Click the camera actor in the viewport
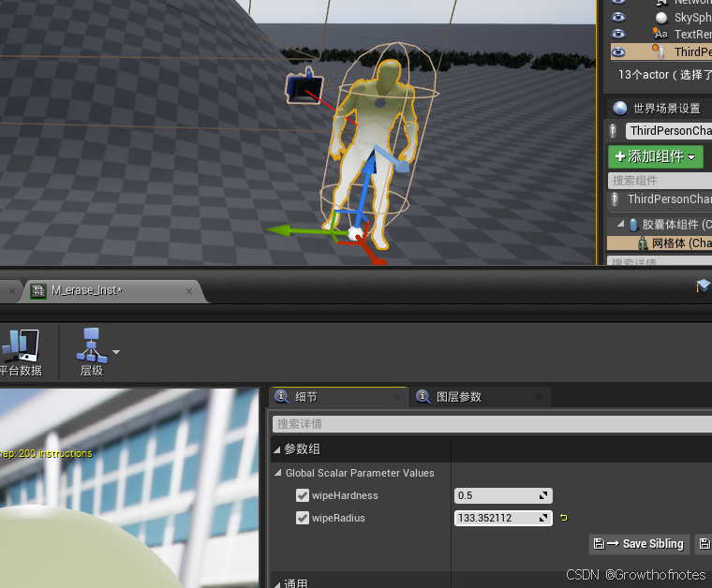This screenshot has width=712, height=588. [304, 86]
